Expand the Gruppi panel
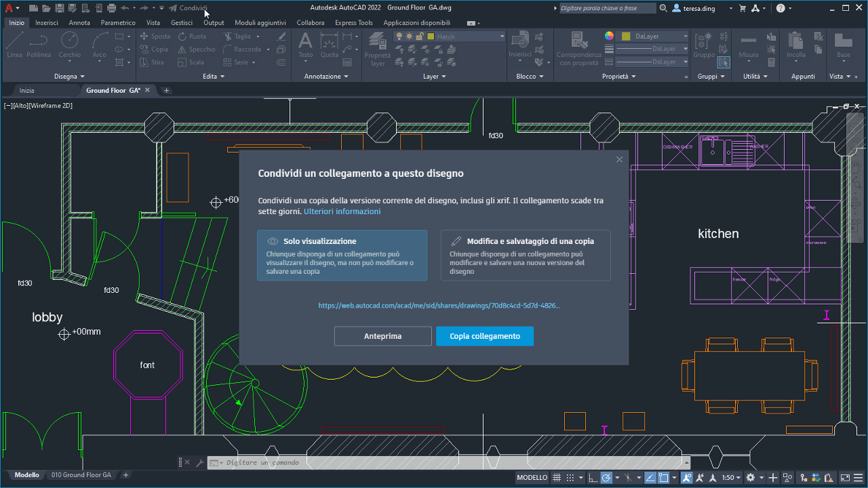Image resolution: width=868 pixels, height=488 pixels. 711,77
